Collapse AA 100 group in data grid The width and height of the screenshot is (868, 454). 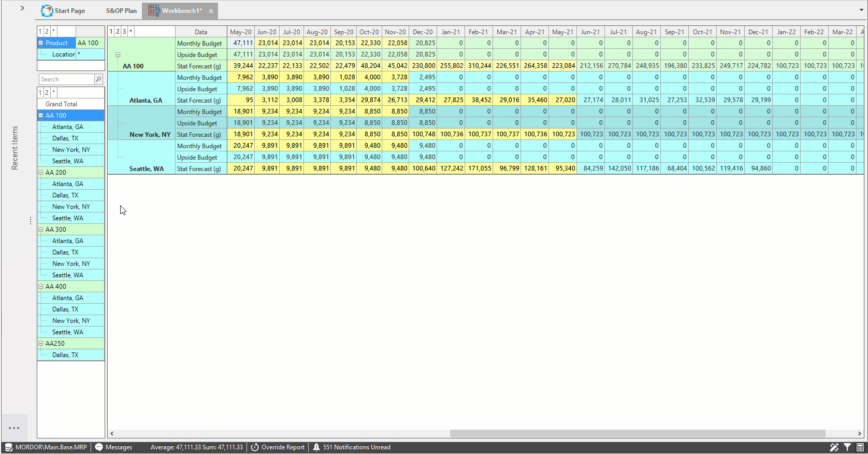(x=118, y=54)
